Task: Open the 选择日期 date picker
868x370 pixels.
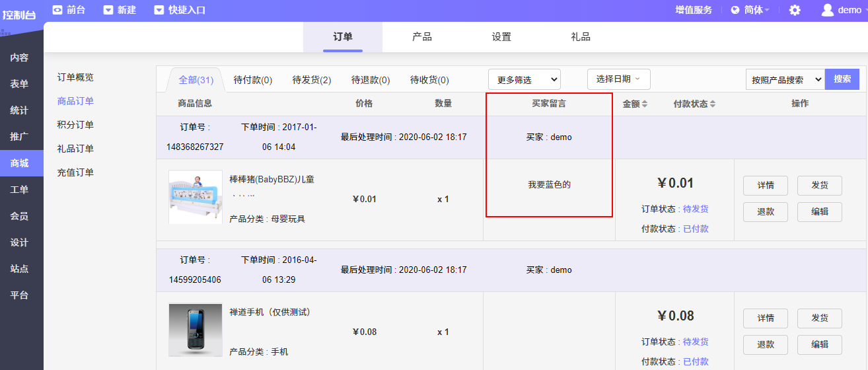Action: click(618, 79)
